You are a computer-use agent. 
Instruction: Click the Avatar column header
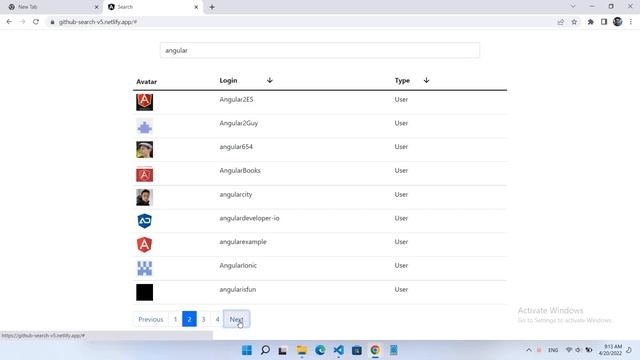[147, 82]
